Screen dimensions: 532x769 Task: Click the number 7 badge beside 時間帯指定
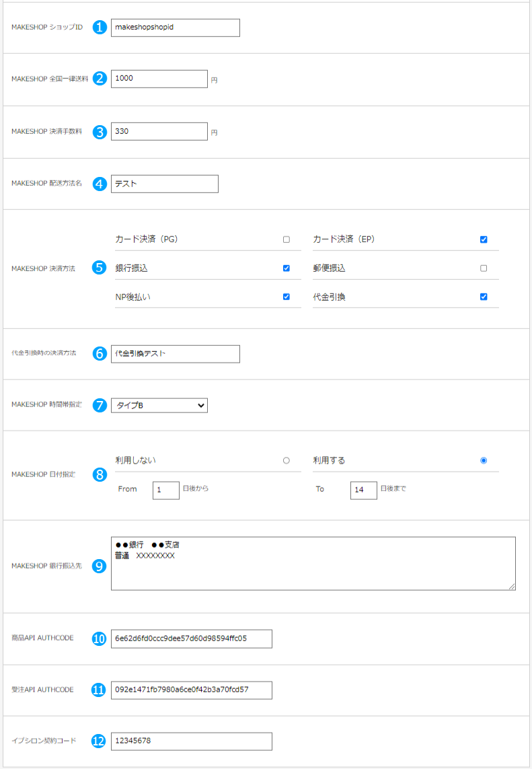(x=100, y=406)
